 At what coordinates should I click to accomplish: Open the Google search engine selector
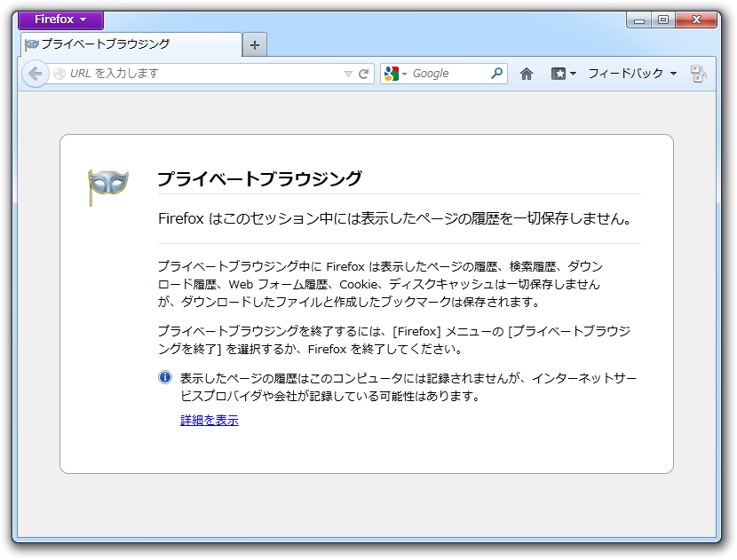396,74
